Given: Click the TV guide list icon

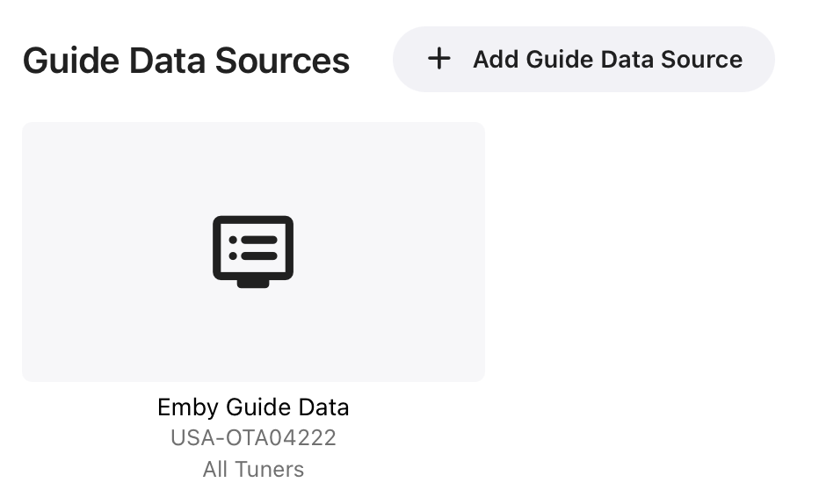Looking at the screenshot, I should point(253,251).
